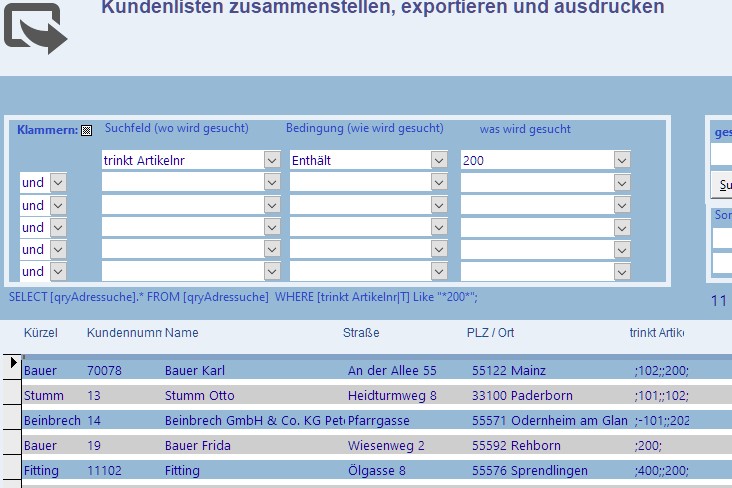Select the 'Bauer Karl' name cell
The image size is (732, 488).
[x=196, y=371]
